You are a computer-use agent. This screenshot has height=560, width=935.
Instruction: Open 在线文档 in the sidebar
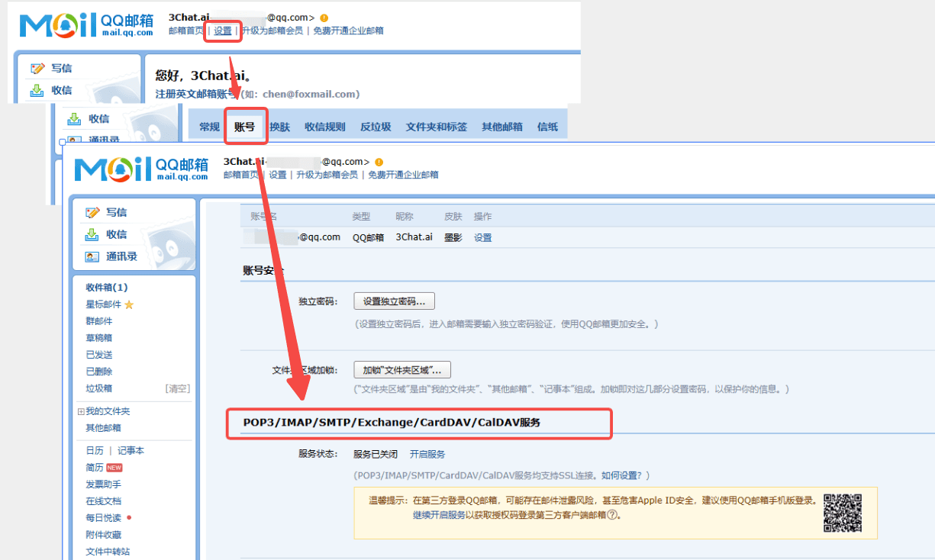click(104, 501)
